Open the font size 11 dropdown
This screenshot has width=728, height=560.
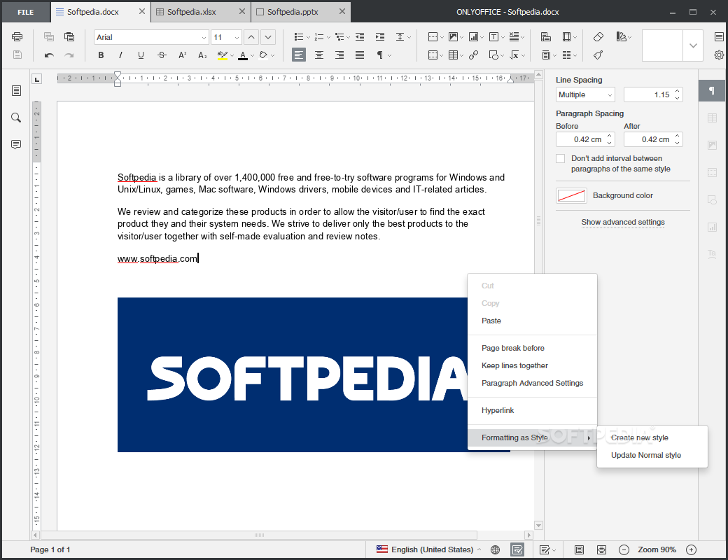[237, 37]
